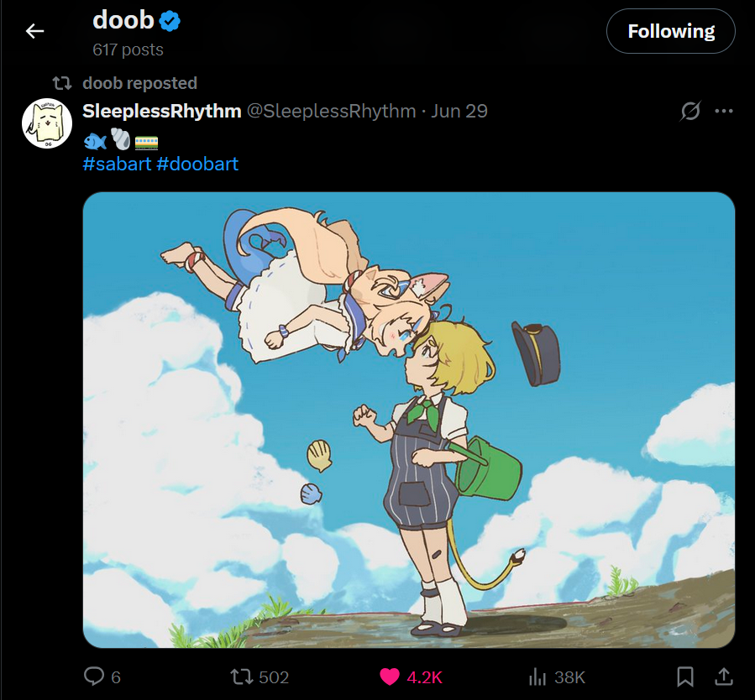The height and width of the screenshot is (700, 755).
Task: Unlike the post with the pink heart
Action: tap(389, 676)
